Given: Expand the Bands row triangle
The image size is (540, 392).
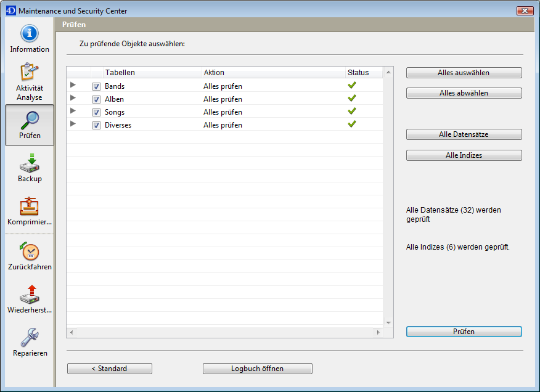Looking at the screenshot, I should click(x=73, y=84).
